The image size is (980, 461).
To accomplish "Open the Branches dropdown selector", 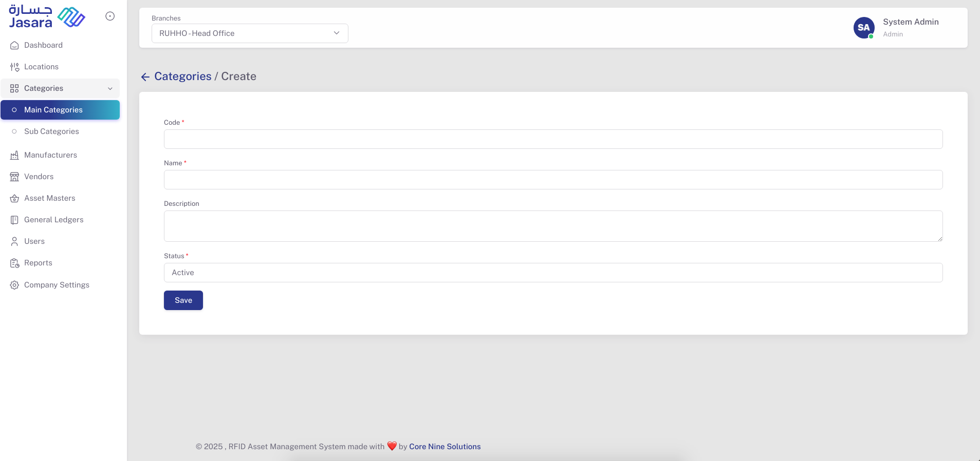I will 250,33.
